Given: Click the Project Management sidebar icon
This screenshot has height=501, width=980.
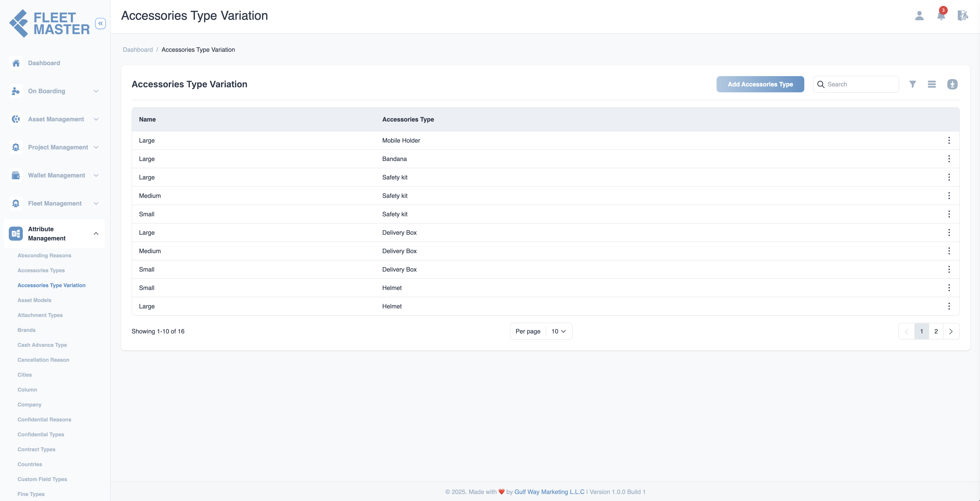Looking at the screenshot, I should 16,147.
